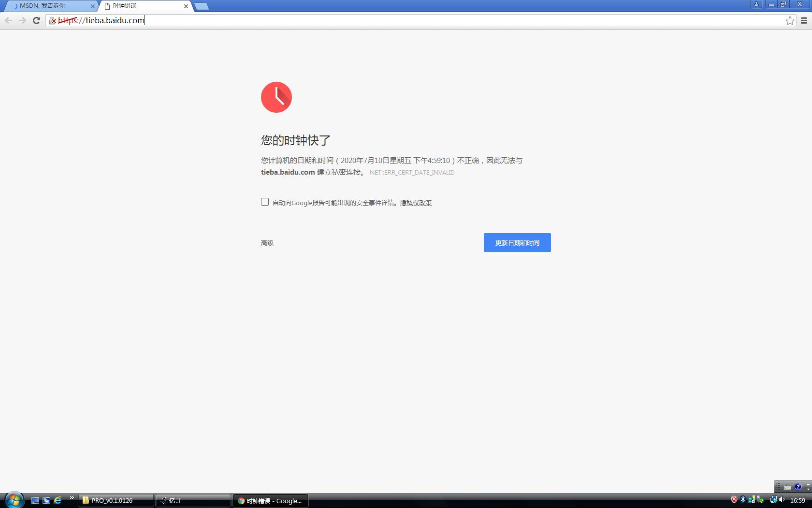
Task: Launch Internet Explorer from quick launch
Action: 58,500
